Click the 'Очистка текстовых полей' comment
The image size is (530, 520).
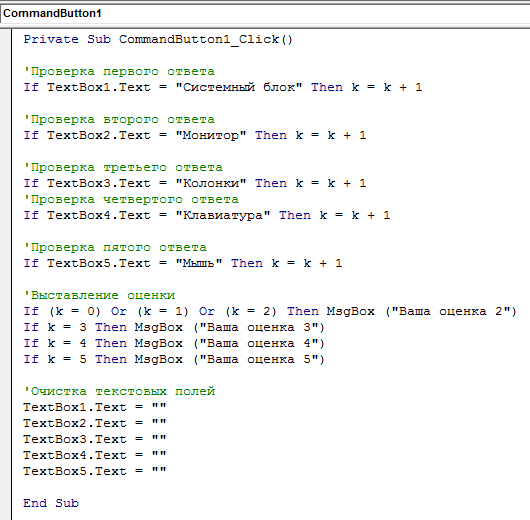[119, 391]
